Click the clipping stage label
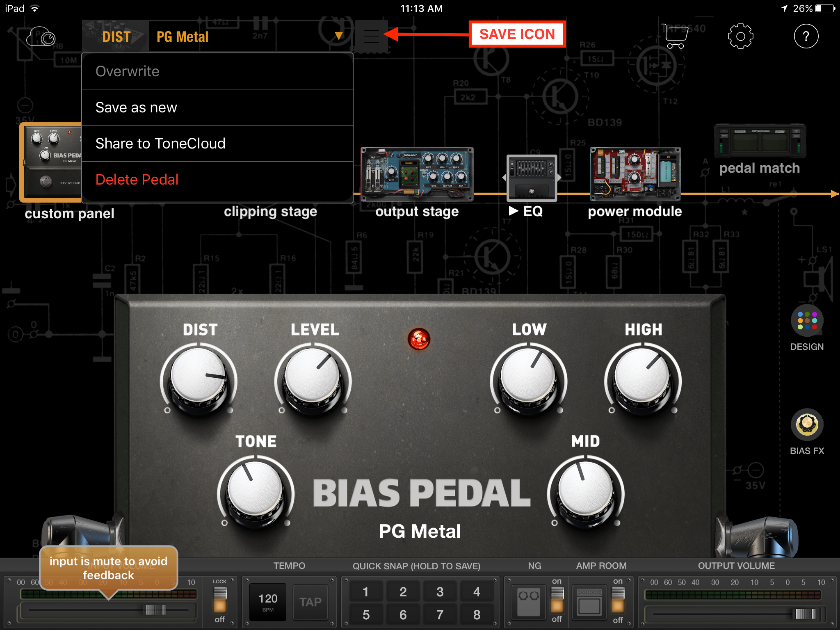This screenshot has height=630, width=840. click(270, 212)
